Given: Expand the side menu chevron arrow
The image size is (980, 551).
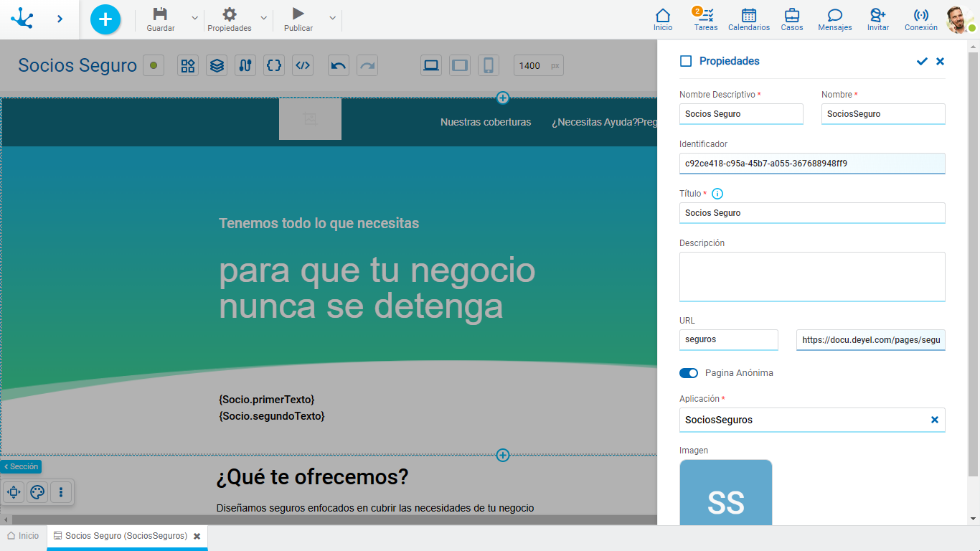Looking at the screenshot, I should click(60, 19).
